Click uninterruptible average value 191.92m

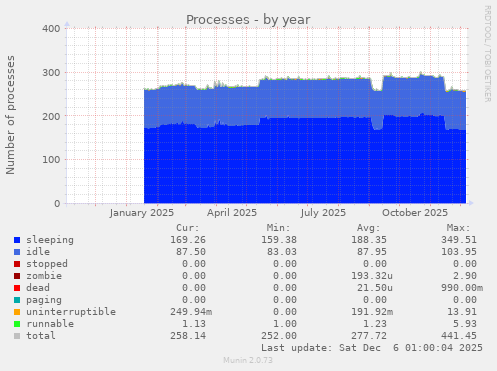[372, 312]
